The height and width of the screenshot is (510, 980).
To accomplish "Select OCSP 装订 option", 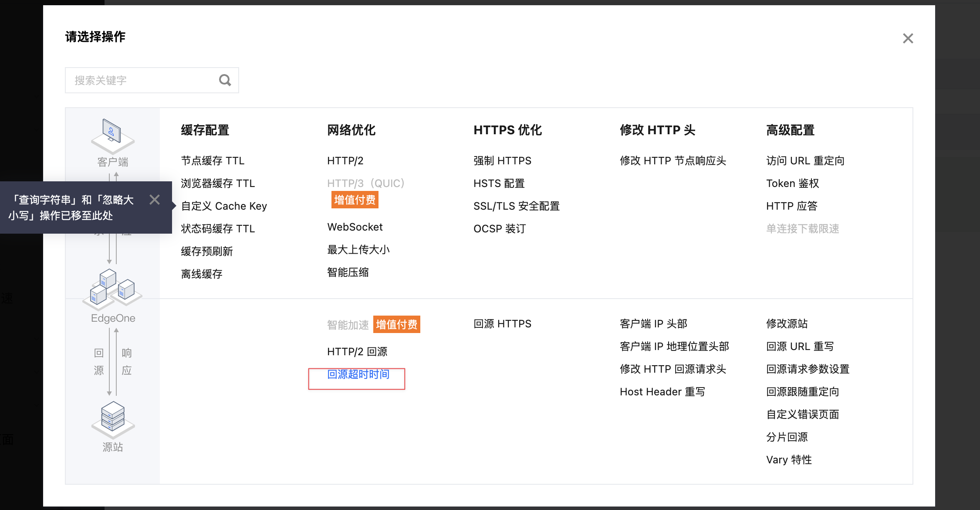I will pos(500,229).
